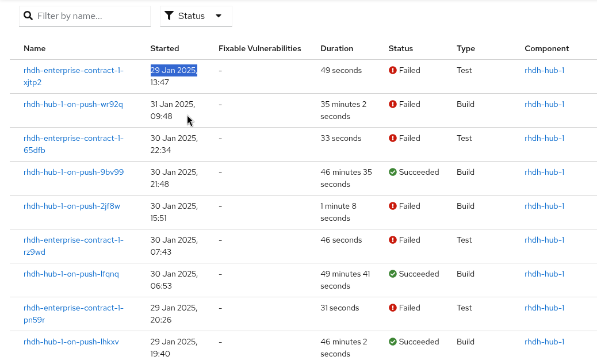Click the Status dropdown caret arrow
Screen dimensions: 597x364
tap(219, 16)
